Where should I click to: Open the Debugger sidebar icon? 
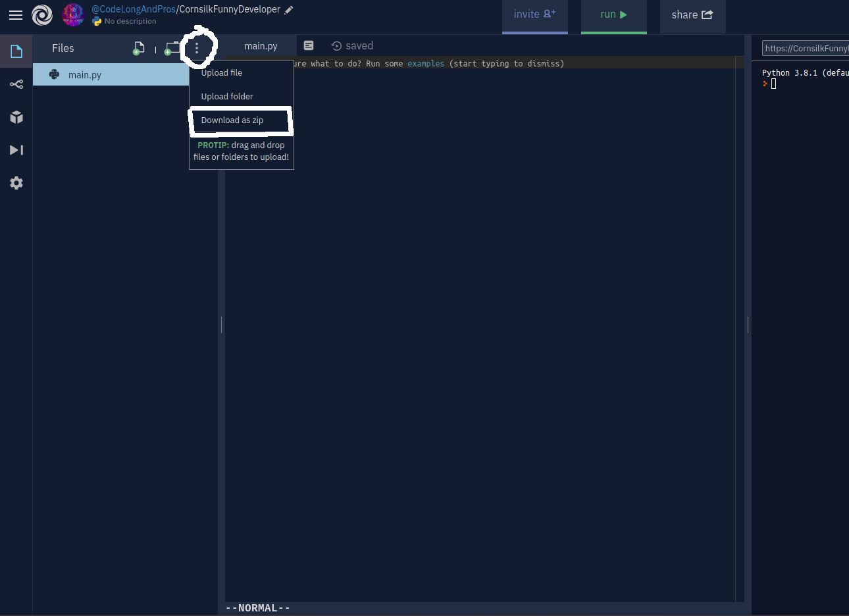click(16, 150)
